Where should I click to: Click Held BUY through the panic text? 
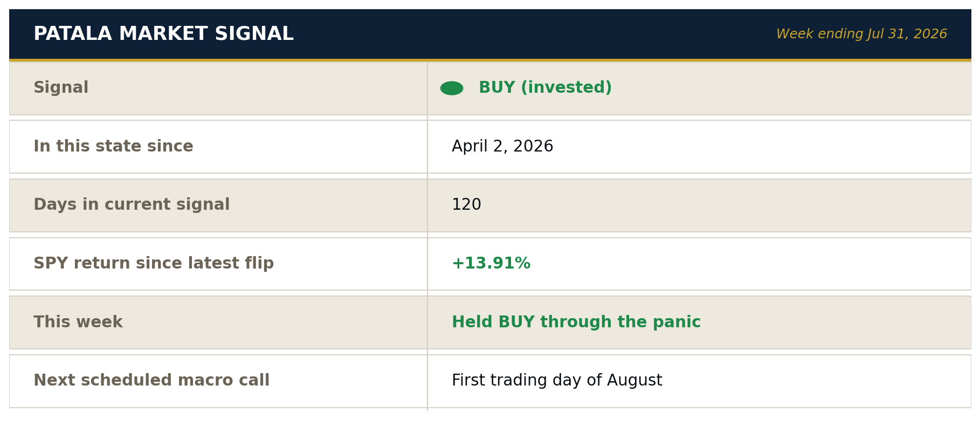tap(576, 322)
